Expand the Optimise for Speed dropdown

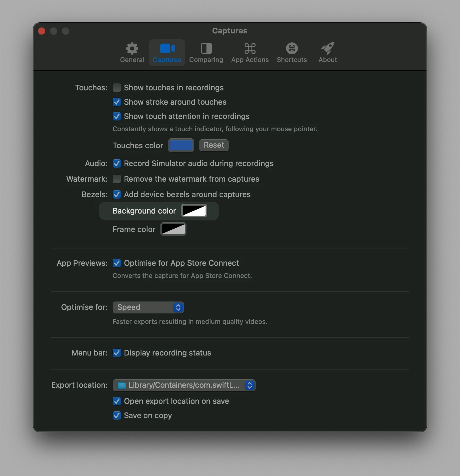[148, 307]
